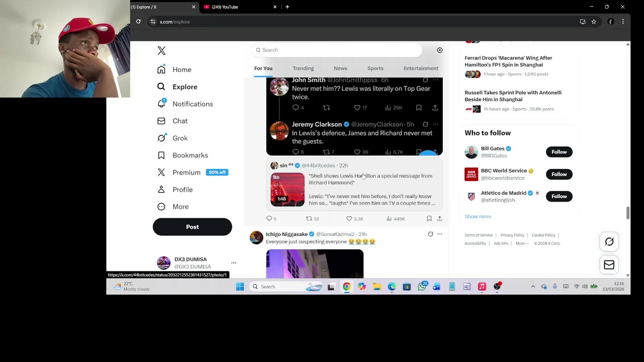This screenshot has width=644, height=362.
Task: View analytics showing 449K views
Action: coord(395,219)
